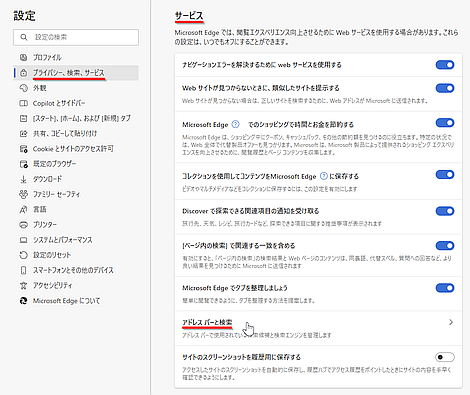Disable Microsoft Edge でタブを整理しましょう switch
The image size is (470, 395).
point(445,288)
